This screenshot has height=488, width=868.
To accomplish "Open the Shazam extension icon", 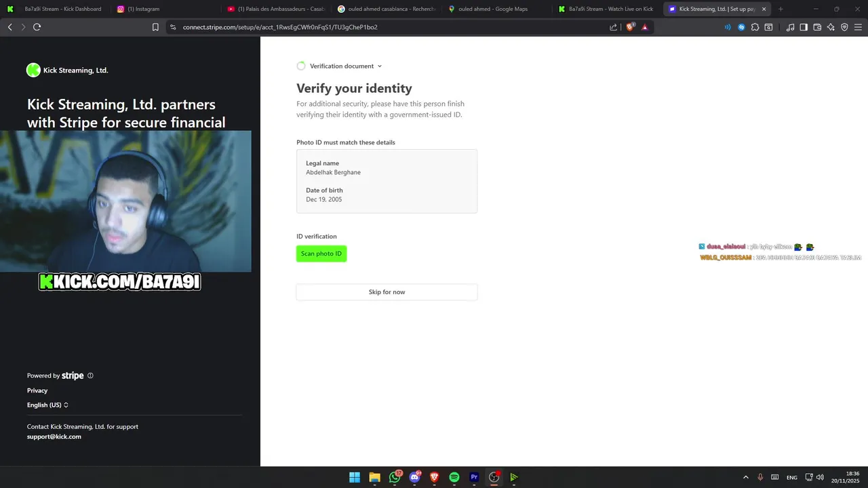I will (x=741, y=27).
